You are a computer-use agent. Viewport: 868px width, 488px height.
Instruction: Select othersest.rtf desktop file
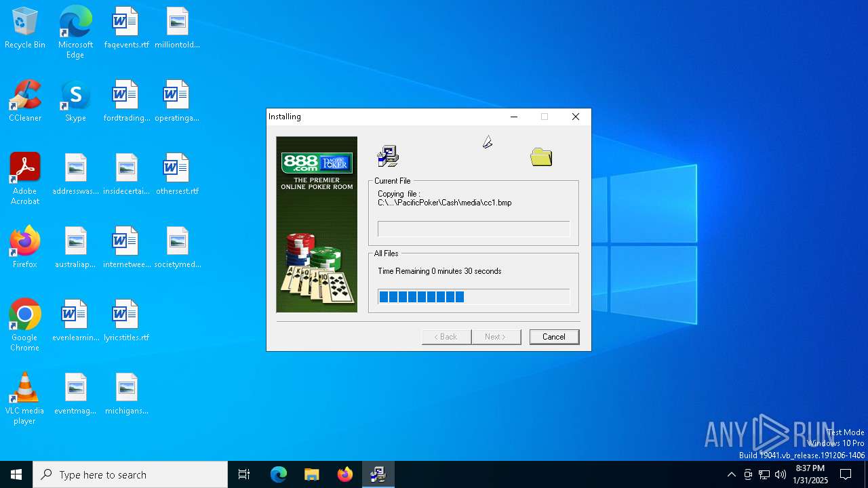tap(177, 174)
